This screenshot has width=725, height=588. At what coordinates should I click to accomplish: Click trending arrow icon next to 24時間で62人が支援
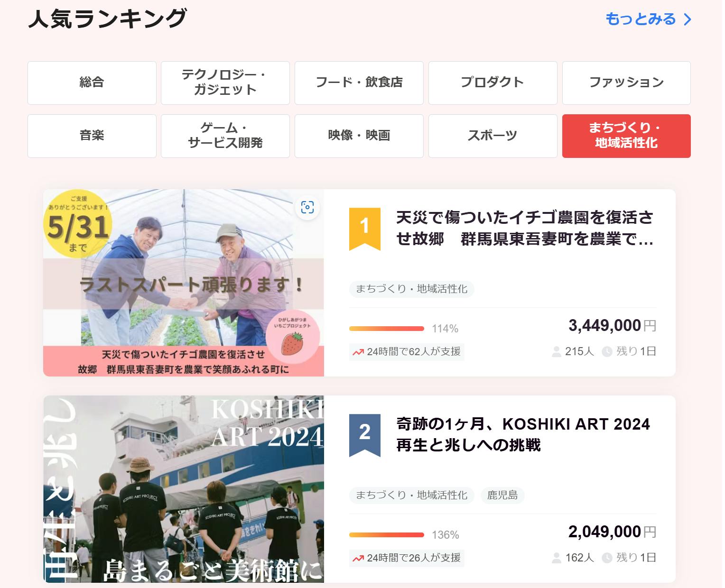[358, 352]
